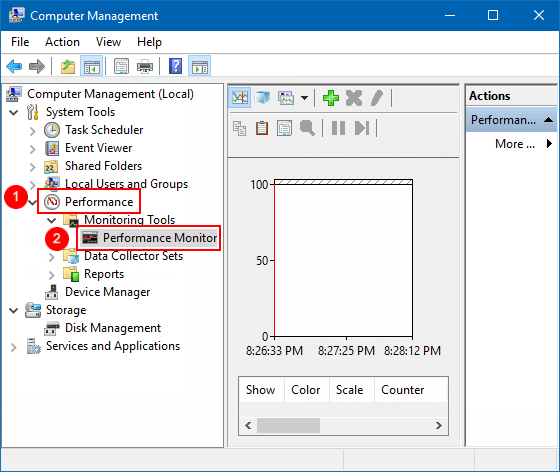Open the graph type dropdown arrow
This screenshot has height=472, width=560.
pyautogui.click(x=304, y=98)
